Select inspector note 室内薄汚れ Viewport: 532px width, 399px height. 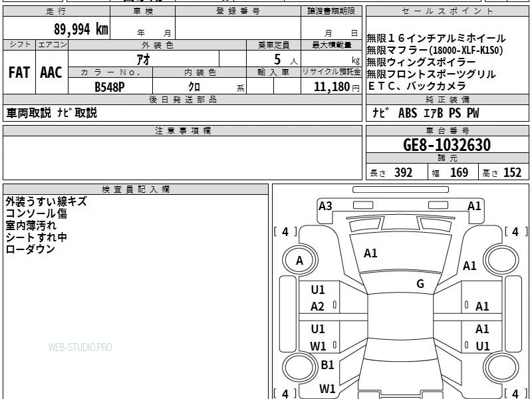(x=31, y=225)
